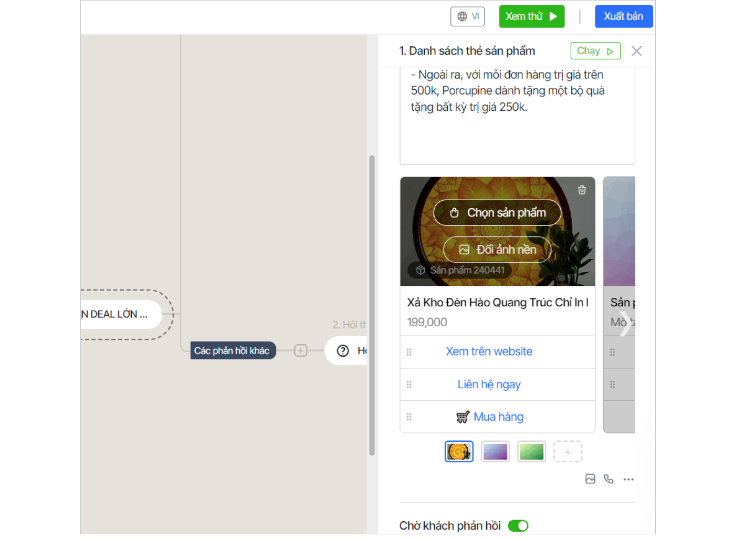Viewport: 756px width, 538px height.
Task: Click Xem thử preview button
Action: [x=531, y=16]
